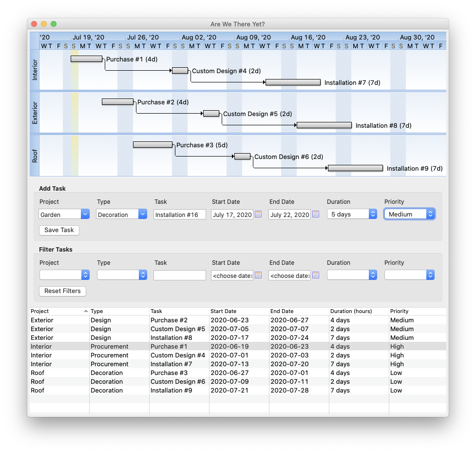Select the Installation #8 gantt bar
This screenshot has height=453, width=476.
pos(324,125)
